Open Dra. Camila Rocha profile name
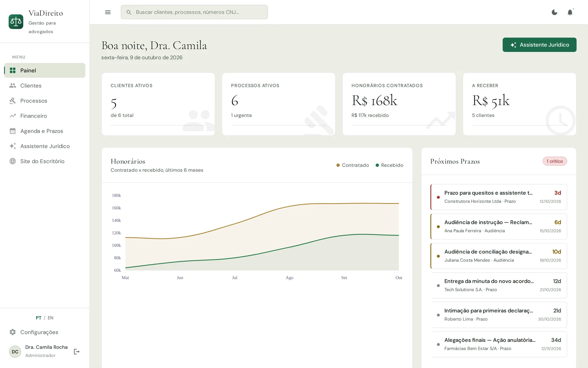Viewport: 588px width, 368px height. [46, 347]
